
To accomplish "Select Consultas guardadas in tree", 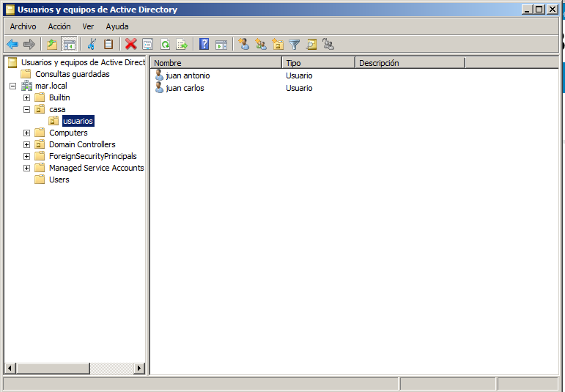I will pyautogui.click(x=72, y=74).
